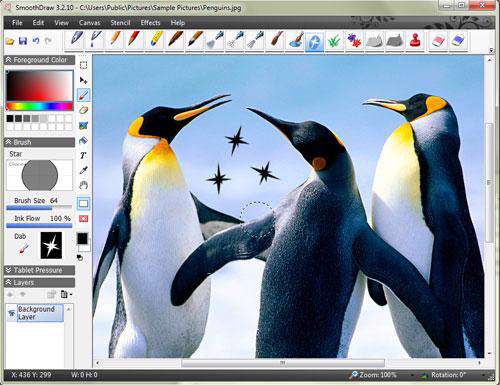The width and height of the screenshot is (500, 385).
Task: Select the green grass brush
Action: pyautogui.click(x=334, y=41)
